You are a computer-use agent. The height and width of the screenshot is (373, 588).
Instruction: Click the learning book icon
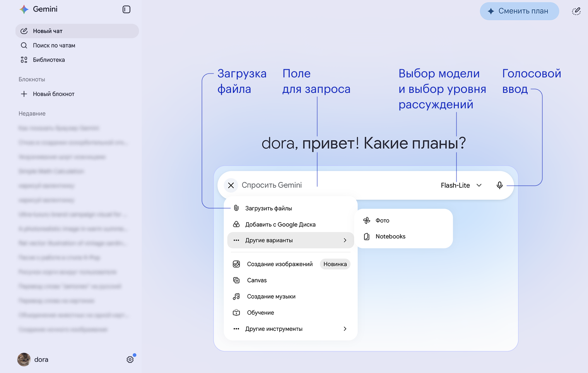point(236,313)
